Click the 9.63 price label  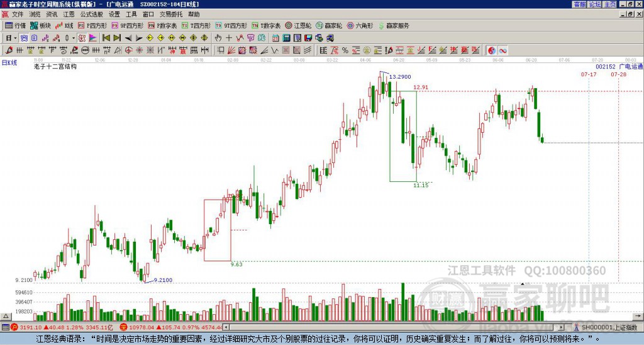[x=236, y=264]
